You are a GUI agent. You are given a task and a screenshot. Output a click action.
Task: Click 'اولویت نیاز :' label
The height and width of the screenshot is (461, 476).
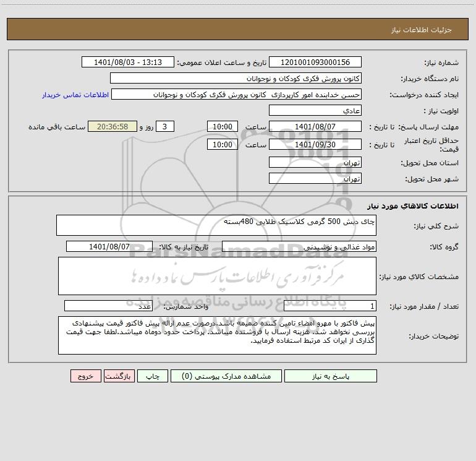441,111
